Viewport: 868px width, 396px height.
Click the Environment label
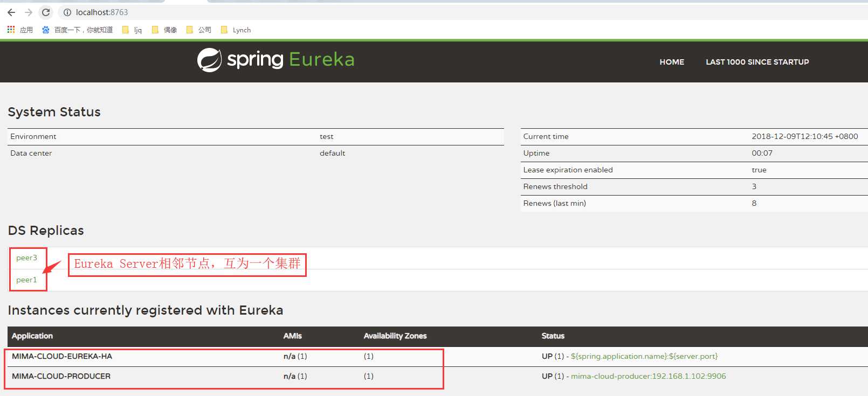33,136
